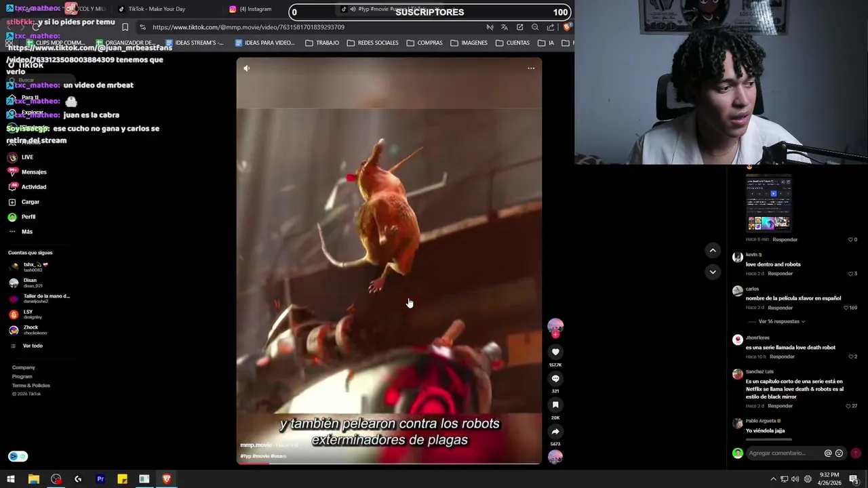The height and width of the screenshot is (488, 868).
Task: Open the IDEAS PARA VIDEO... bookmark
Action: click(x=264, y=43)
